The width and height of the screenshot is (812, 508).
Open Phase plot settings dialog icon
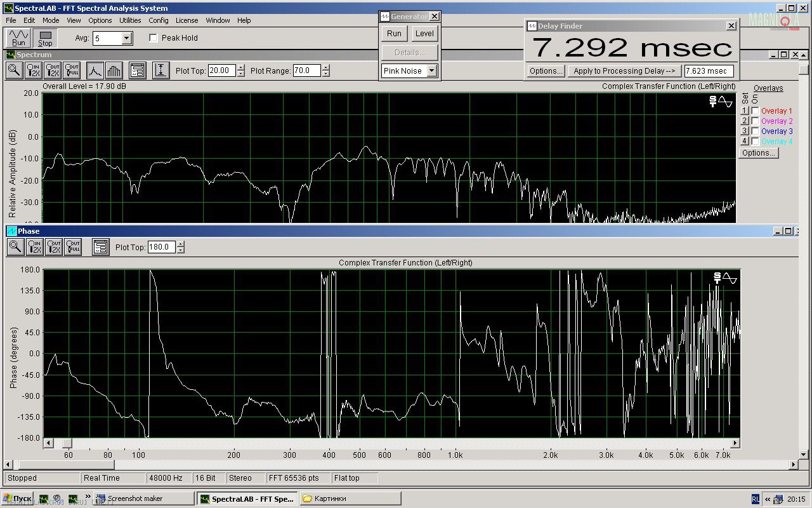[100, 247]
